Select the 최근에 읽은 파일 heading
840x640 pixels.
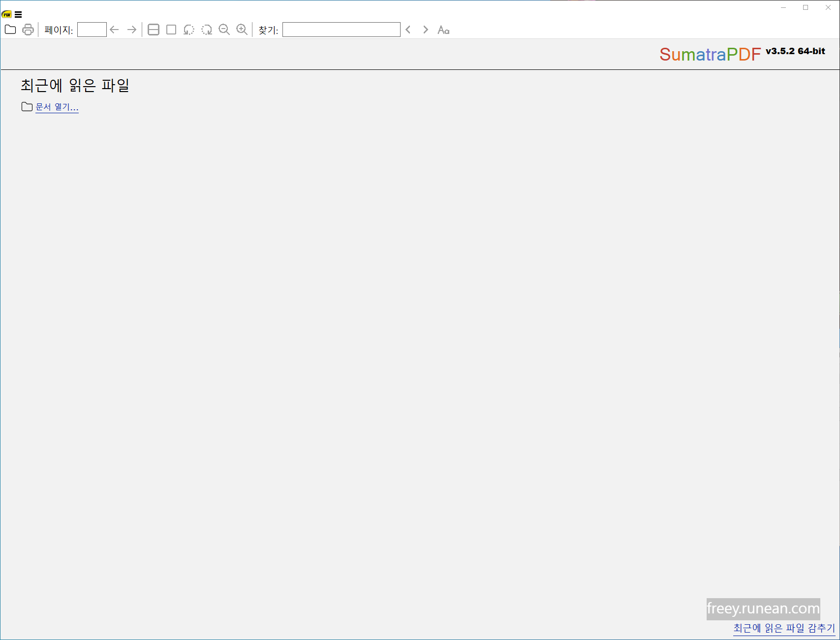(74, 86)
